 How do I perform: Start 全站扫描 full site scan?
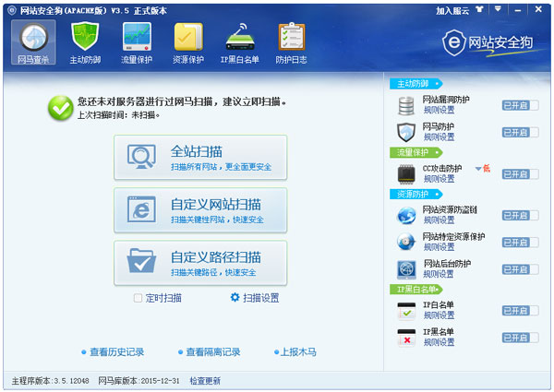tap(200, 158)
